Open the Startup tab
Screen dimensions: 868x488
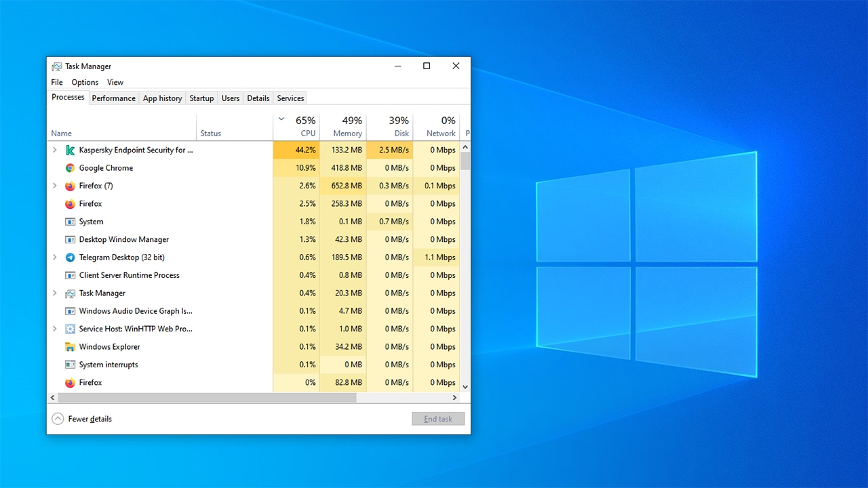point(201,98)
